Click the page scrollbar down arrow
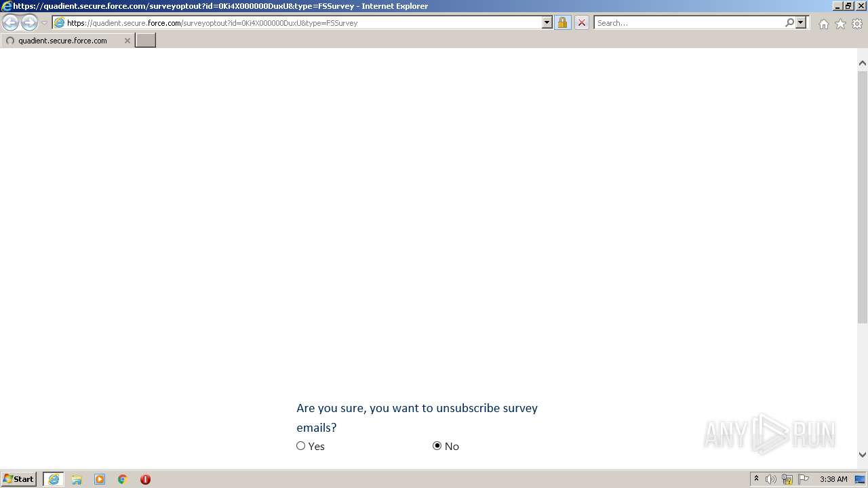Screen dimensions: 868x488 (x=863, y=455)
